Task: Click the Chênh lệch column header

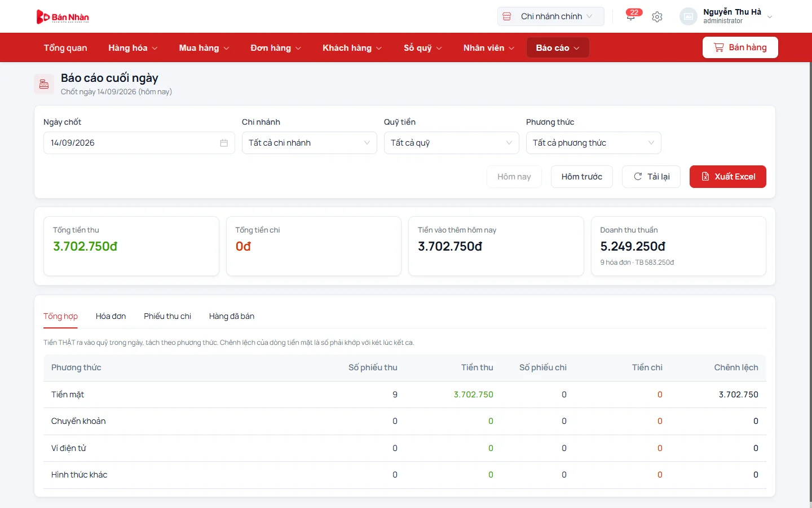Action: [x=736, y=367]
